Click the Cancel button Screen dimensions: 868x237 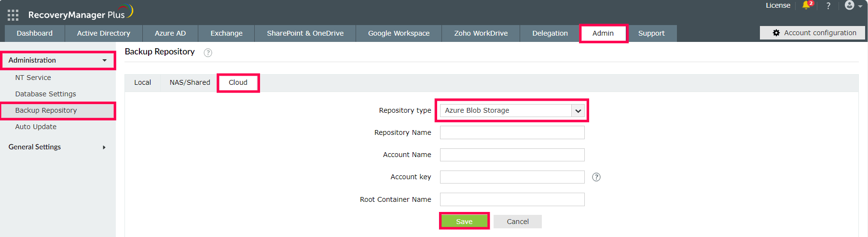pyautogui.click(x=517, y=222)
